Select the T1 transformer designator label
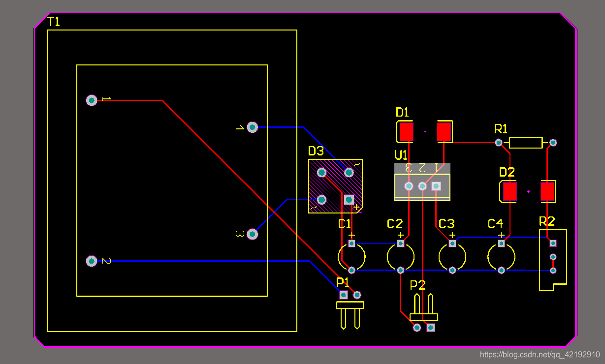Viewport: 605px width, 364px height. 54,22
